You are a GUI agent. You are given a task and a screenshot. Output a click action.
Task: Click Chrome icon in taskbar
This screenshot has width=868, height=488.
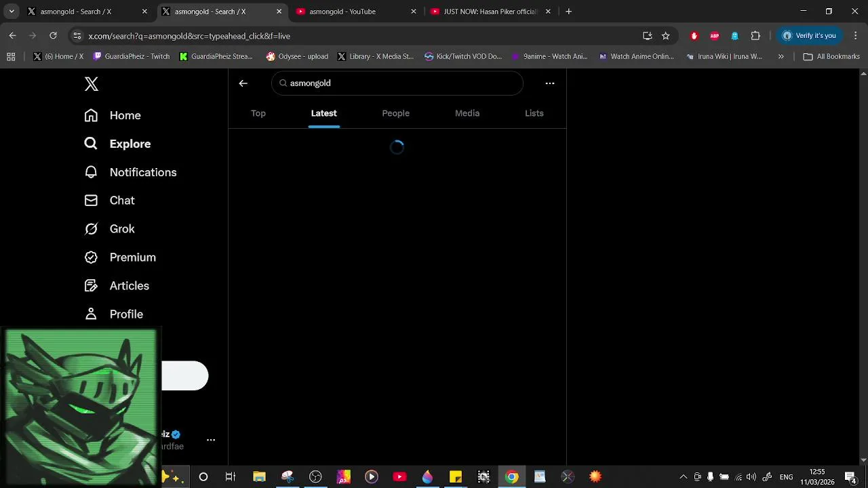pos(512,477)
